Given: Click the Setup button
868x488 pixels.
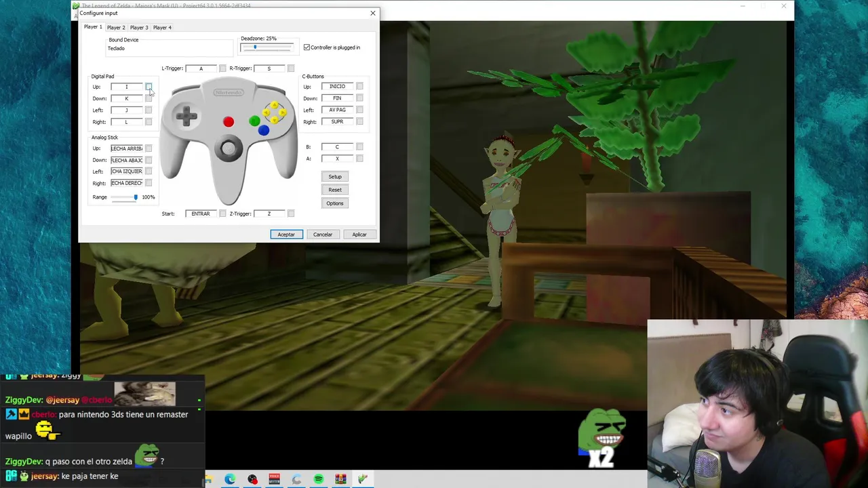Looking at the screenshot, I should pyautogui.click(x=335, y=176).
